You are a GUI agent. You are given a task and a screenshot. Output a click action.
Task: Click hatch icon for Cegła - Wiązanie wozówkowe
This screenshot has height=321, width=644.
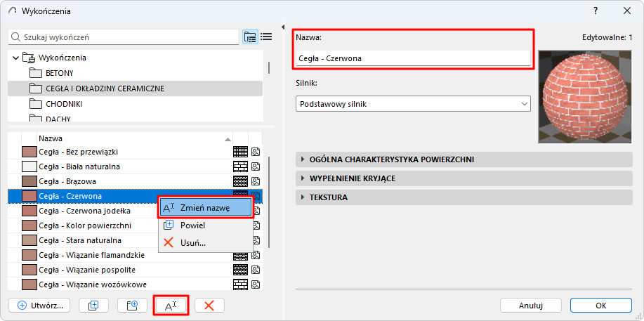(x=240, y=284)
